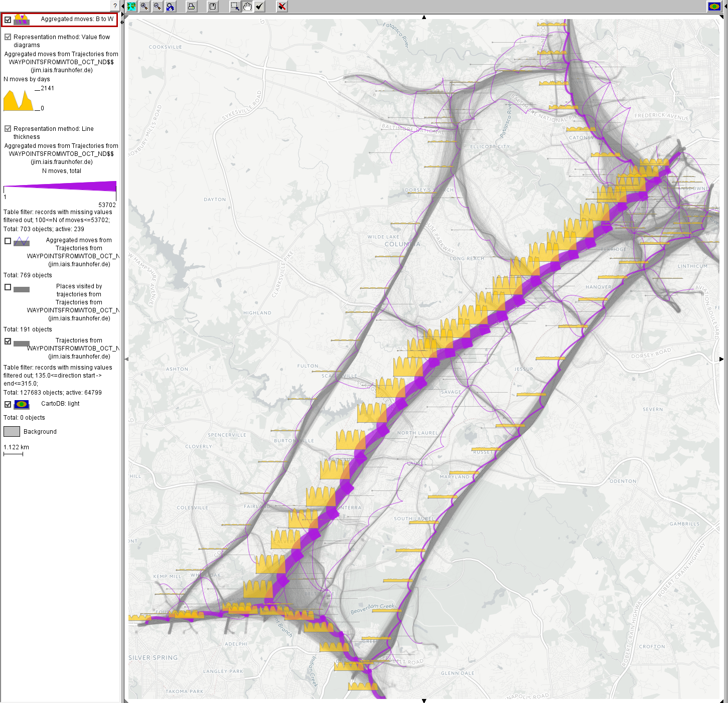Click the crossed-out clear selection icon
This screenshot has height=703, width=728.
coord(282,7)
